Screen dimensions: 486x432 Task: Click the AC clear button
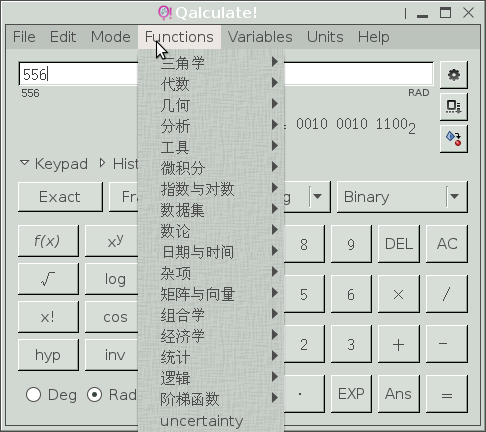447,244
